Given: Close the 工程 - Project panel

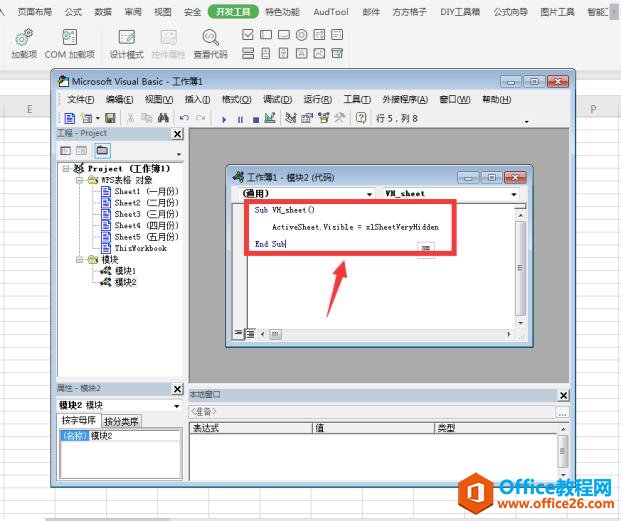Looking at the screenshot, I should (x=178, y=134).
